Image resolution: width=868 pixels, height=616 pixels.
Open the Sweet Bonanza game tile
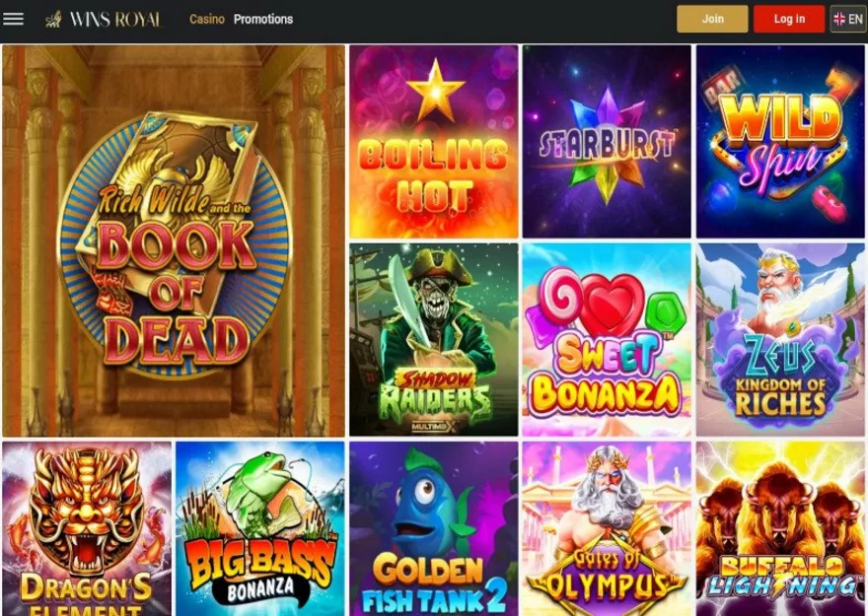coord(607,339)
